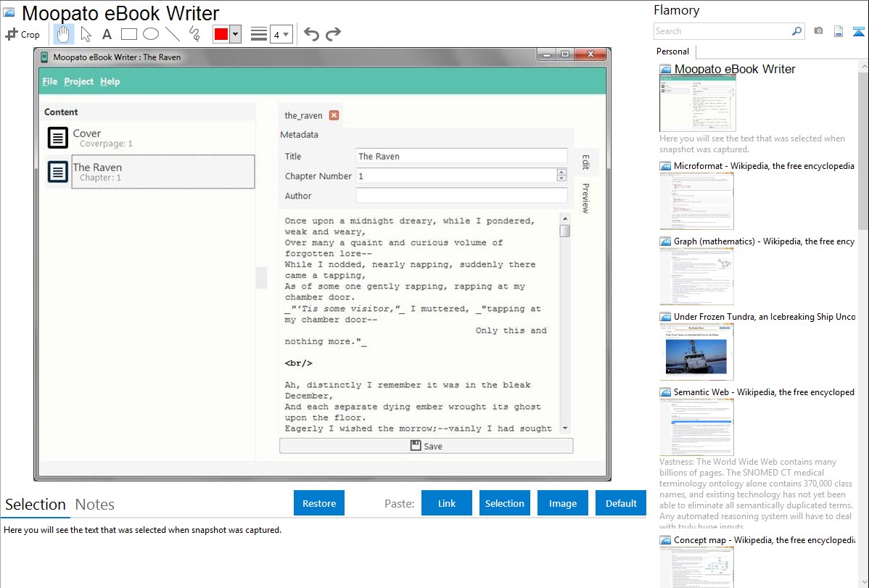Click the Link paste button
Viewport: 869px width, 588px height.
pos(447,503)
